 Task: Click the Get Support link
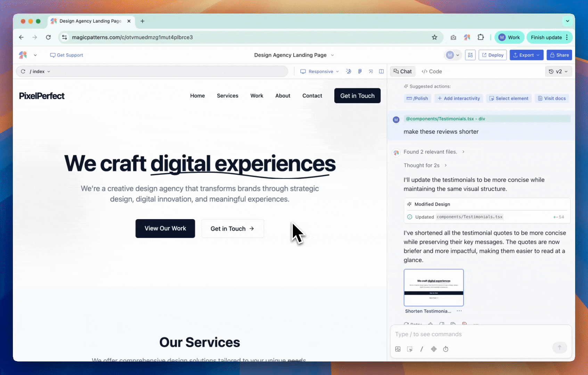[x=66, y=55]
